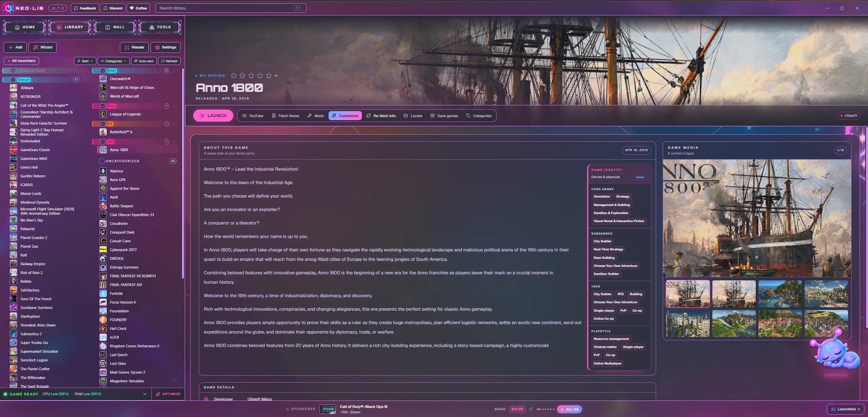The height and width of the screenshot is (417, 868).
Task: Open the Lost Skies spiral icon
Action: (x=103, y=363)
